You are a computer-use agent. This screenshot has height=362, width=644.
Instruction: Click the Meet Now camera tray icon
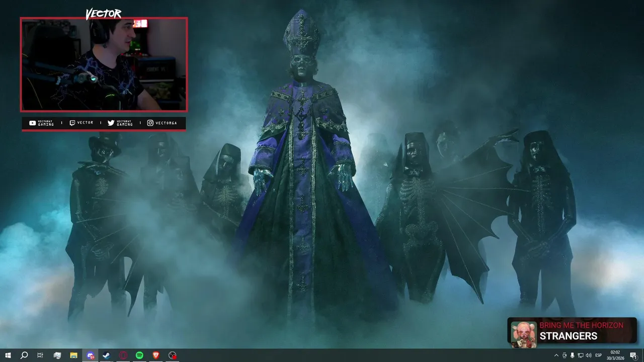pos(565,355)
